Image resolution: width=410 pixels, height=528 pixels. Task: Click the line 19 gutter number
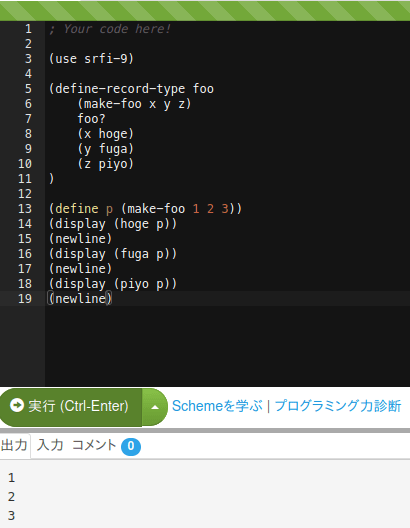25,299
